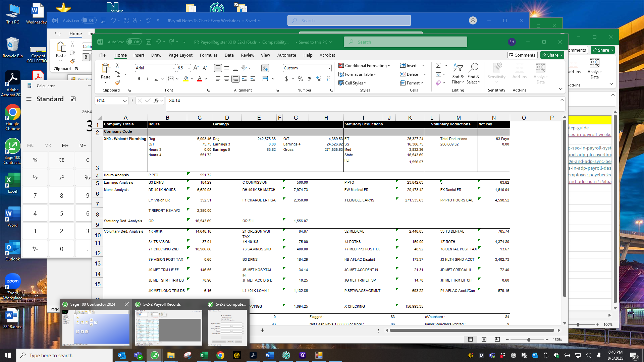Open the File menu in Excel
644x362 pixels.
coord(102,55)
